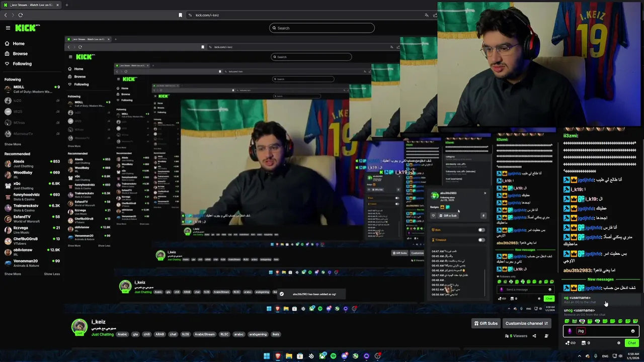Click the Gift Subs button

pyautogui.click(x=486, y=323)
